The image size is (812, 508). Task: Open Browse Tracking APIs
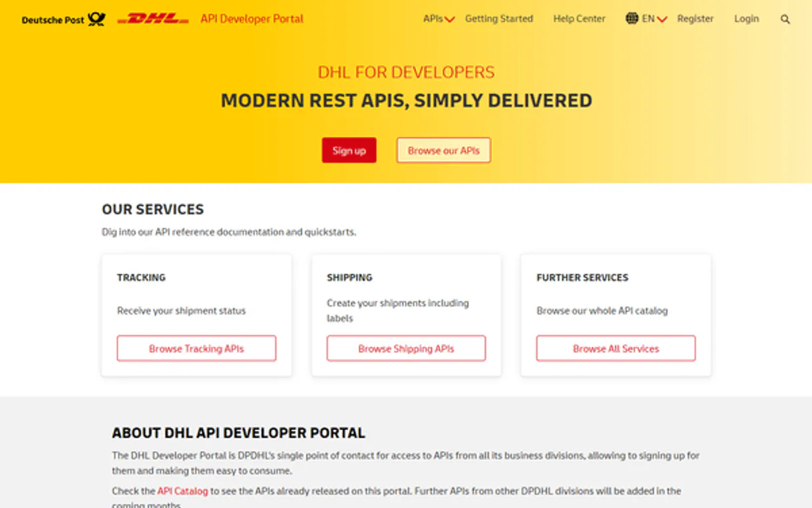[196, 348]
